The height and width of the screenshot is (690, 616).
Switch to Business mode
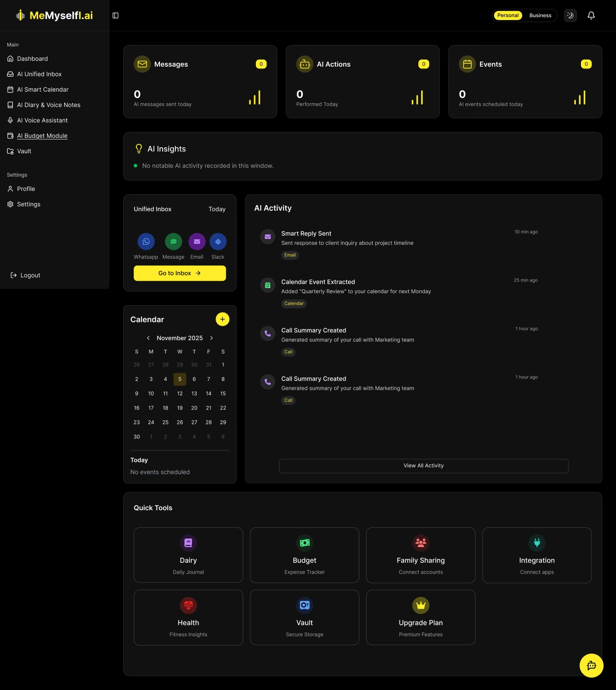pyautogui.click(x=540, y=15)
